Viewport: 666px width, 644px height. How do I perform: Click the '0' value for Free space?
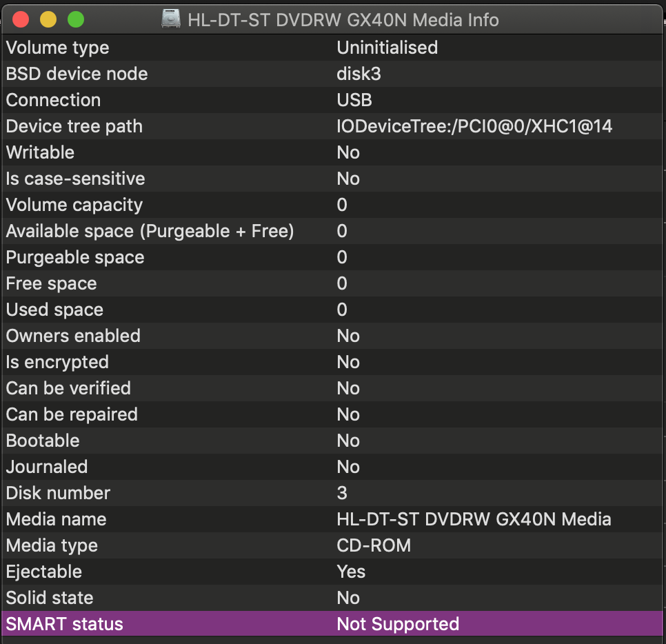(342, 283)
